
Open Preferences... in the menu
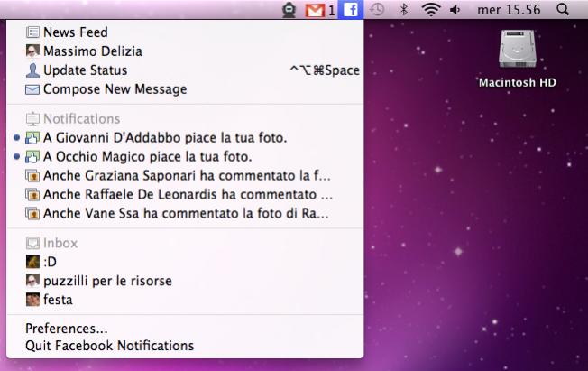tap(185, 329)
